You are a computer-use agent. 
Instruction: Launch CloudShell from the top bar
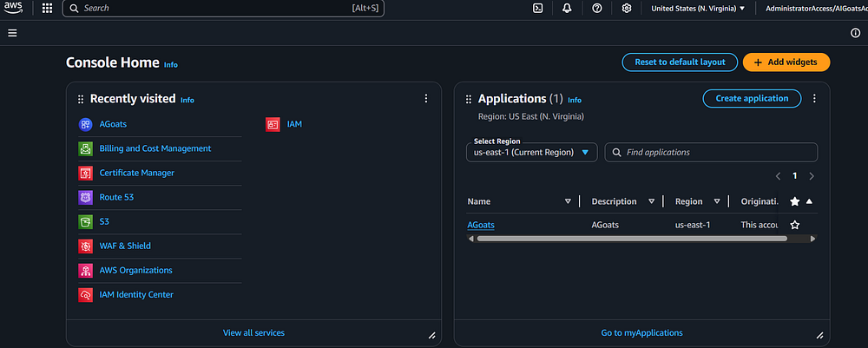point(538,8)
